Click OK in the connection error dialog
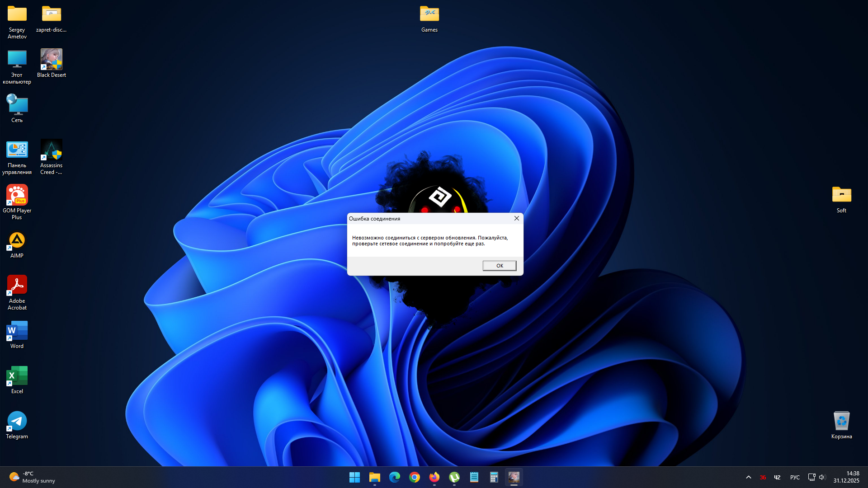This screenshot has width=868, height=488. [x=499, y=266]
